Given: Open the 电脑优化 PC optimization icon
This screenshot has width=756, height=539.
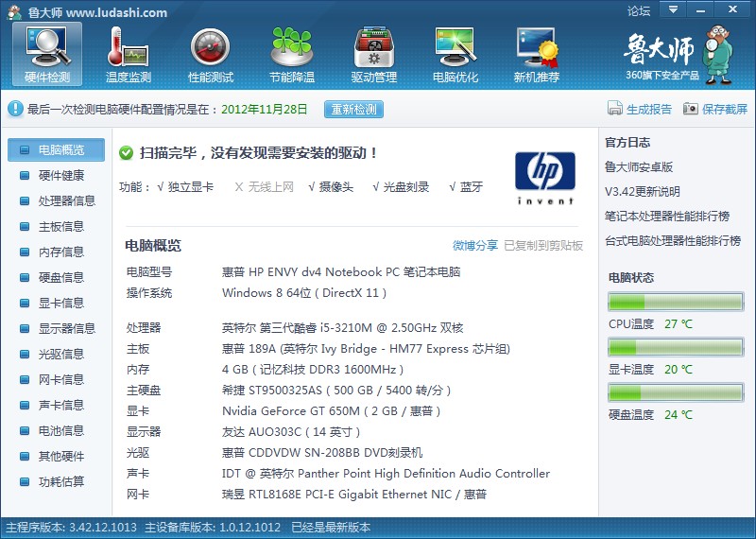Looking at the screenshot, I should coord(455,55).
